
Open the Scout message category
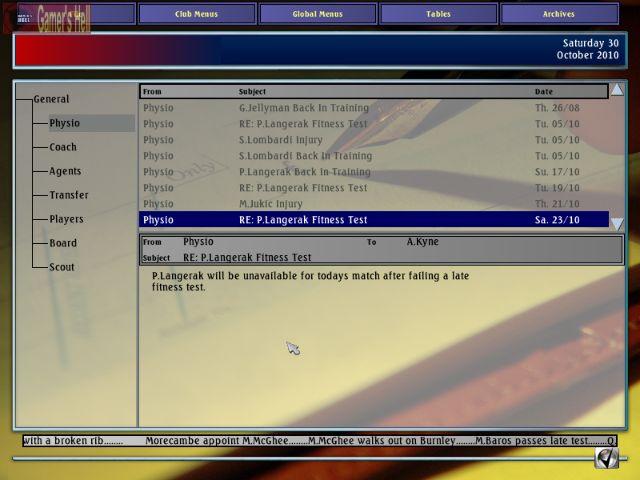62,267
